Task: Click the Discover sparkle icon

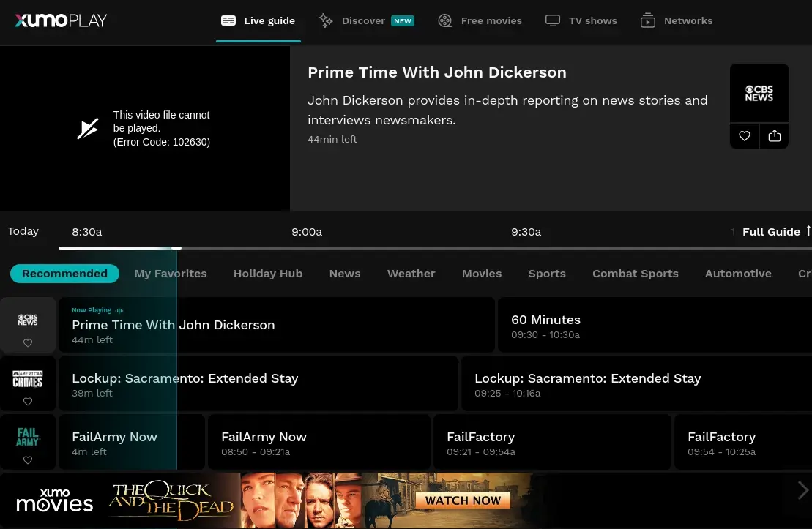Action: [x=326, y=20]
